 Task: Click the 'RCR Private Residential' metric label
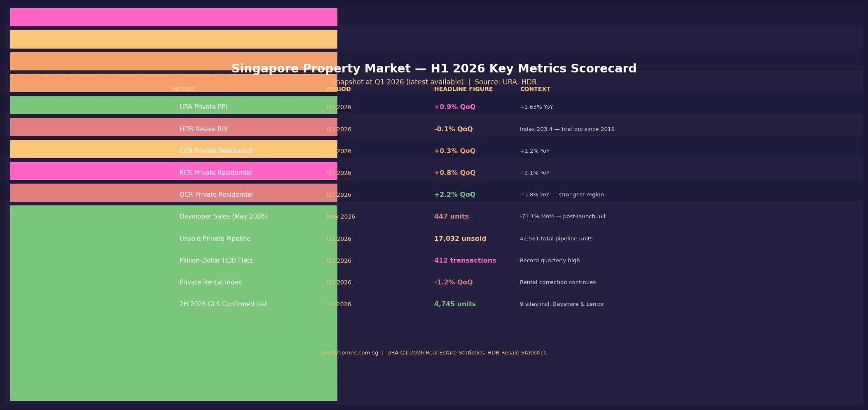(215, 173)
